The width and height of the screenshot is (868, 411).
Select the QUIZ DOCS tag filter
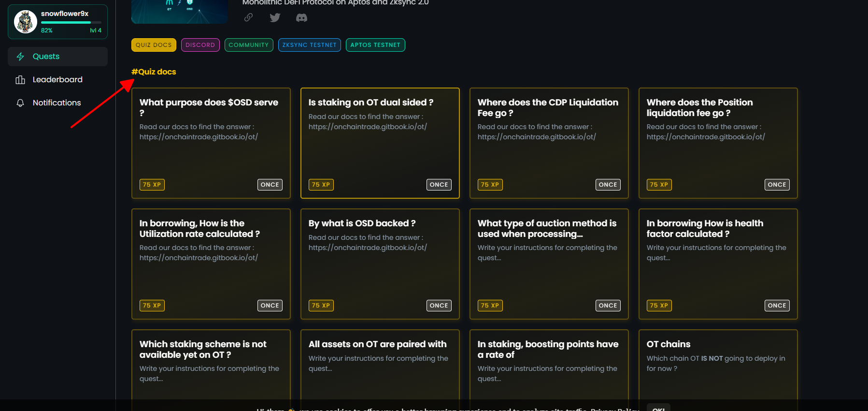click(154, 45)
